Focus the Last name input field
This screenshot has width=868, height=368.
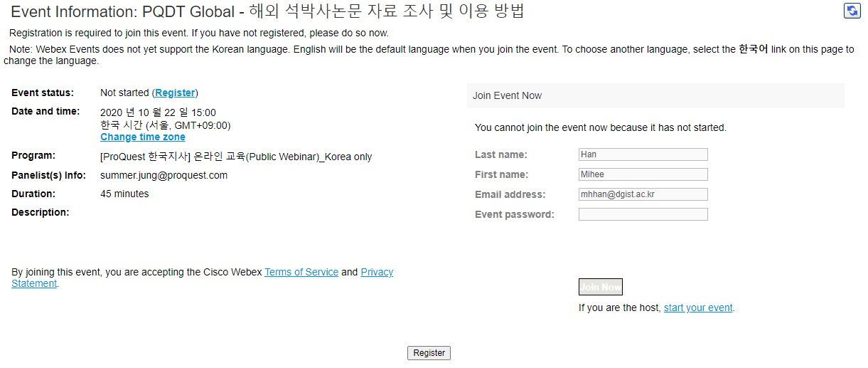click(x=643, y=154)
